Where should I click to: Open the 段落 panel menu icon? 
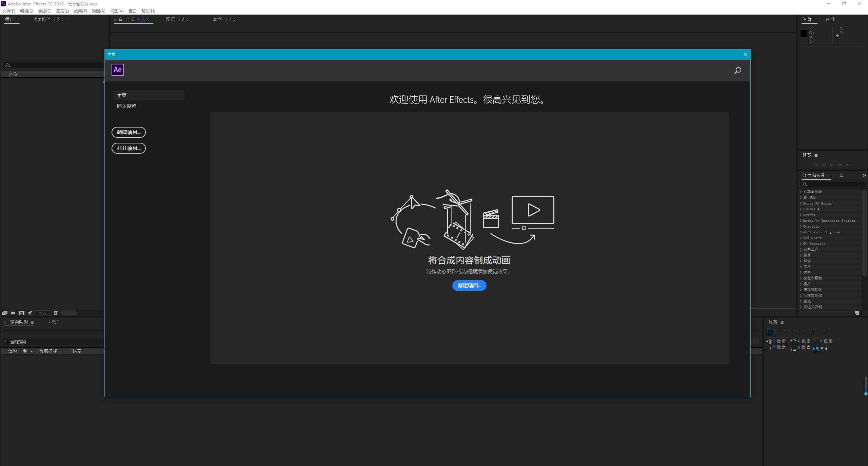[x=782, y=322]
